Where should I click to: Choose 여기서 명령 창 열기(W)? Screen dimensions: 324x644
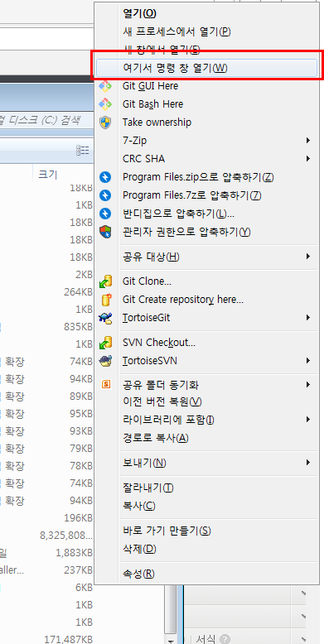click(207, 68)
